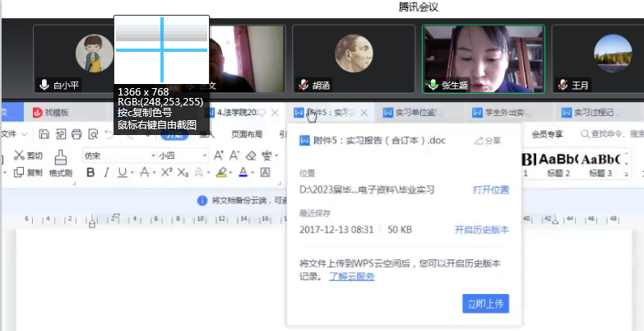Click the Save icon in quick toolbar
Viewport: 644px width, 331px height.
(x=44, y=134)
